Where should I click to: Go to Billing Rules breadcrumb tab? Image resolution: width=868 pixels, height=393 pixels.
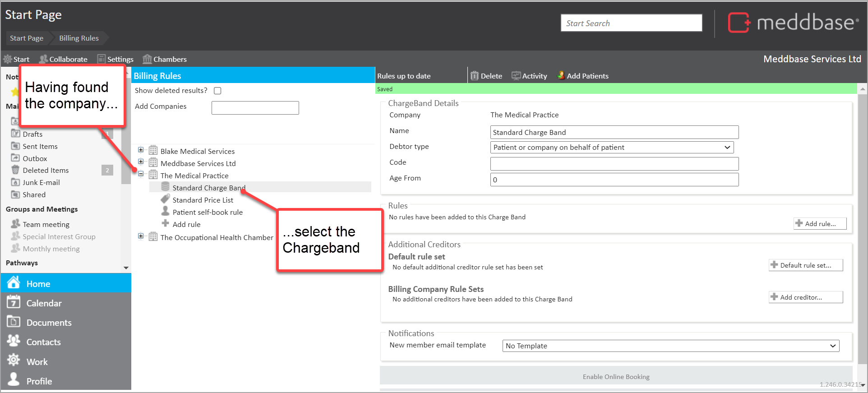(79, 38)
